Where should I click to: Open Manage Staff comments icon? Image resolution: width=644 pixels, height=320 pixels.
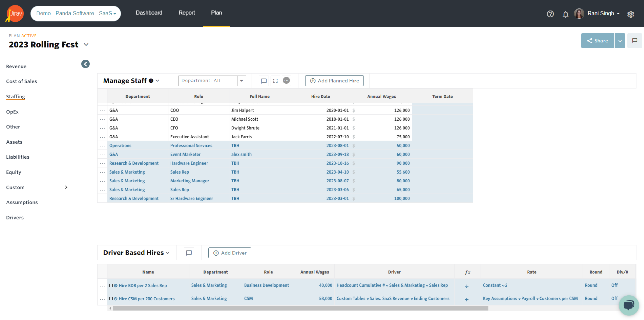pos(264,81)
